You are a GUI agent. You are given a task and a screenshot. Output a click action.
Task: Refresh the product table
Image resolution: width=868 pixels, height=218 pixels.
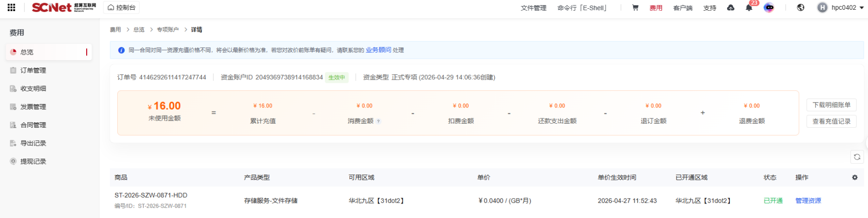pos(857,157)
